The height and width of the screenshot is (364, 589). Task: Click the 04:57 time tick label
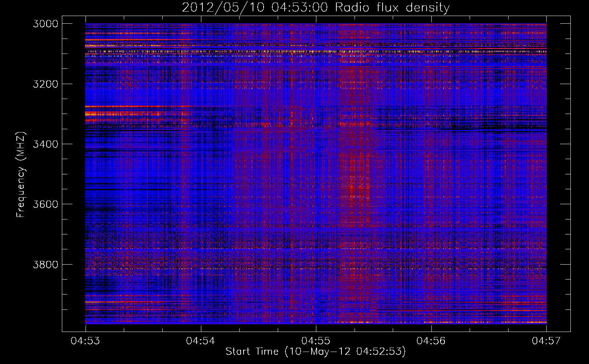click(x=546, y=341)
